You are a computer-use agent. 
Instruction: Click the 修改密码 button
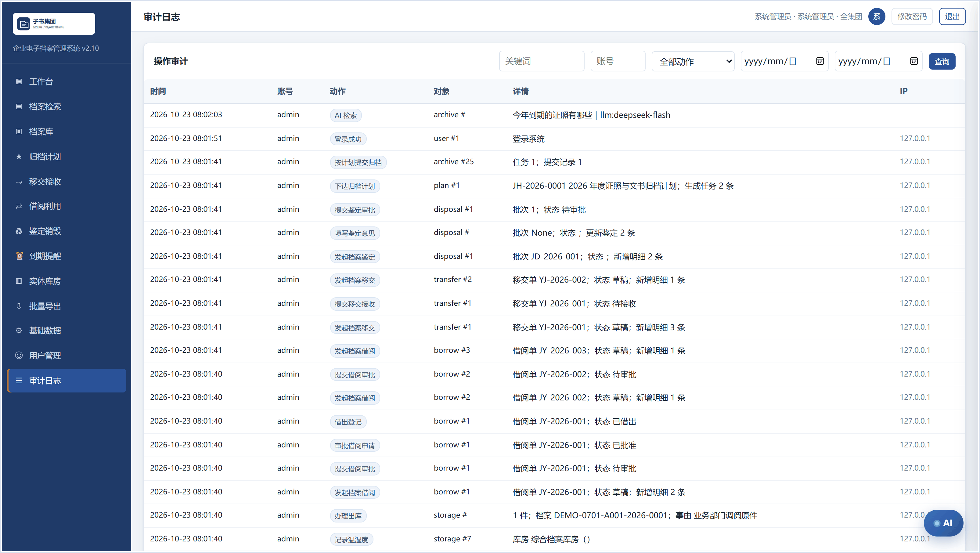(x=912, y=16)
